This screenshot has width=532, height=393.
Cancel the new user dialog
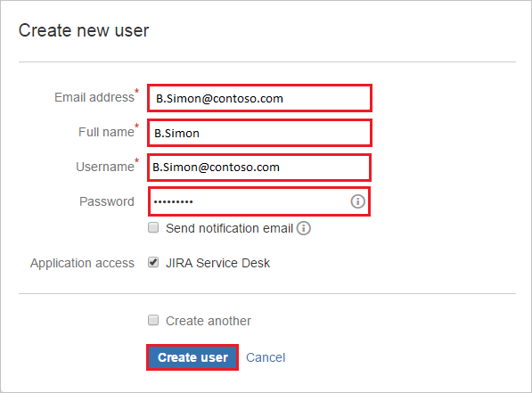click(266, 357)
